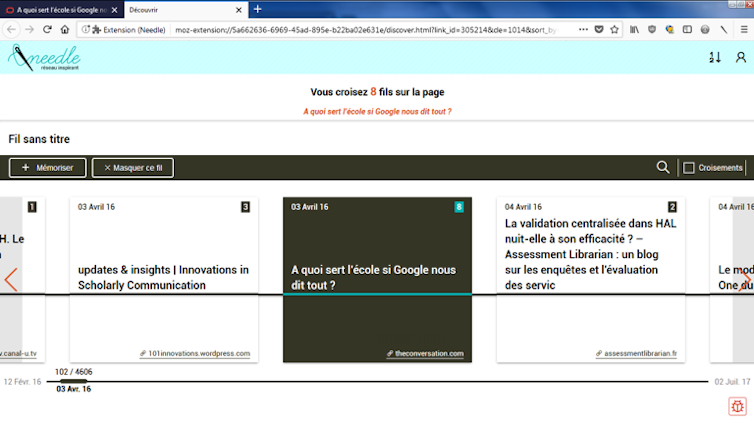Click the search magnifier icon
754x423 pixels.
point(662,168)
